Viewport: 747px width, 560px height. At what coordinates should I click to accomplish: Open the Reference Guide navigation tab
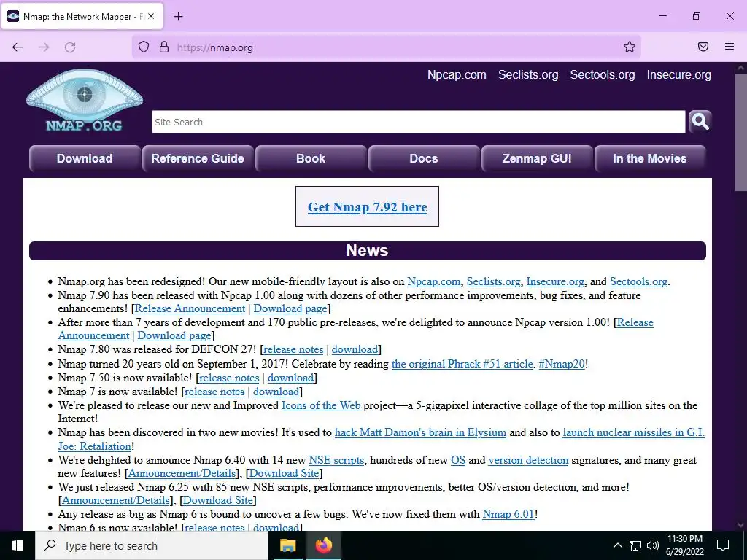[x=198, y=158]
